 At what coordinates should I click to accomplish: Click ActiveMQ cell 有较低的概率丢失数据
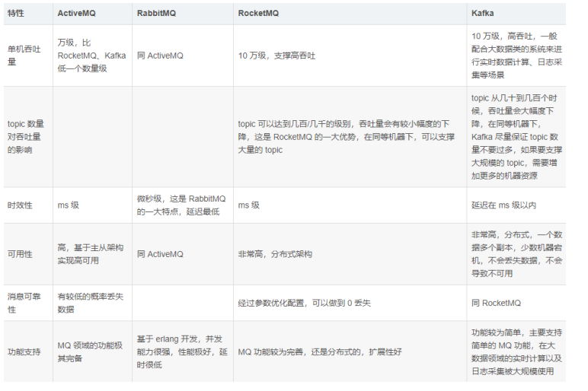pos(91,303)
